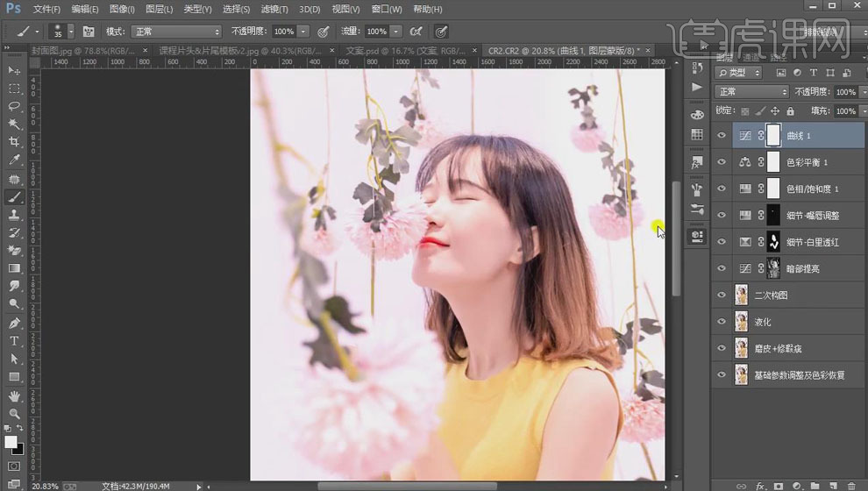
Task: Lock transparent pixels icon
Action: [x=745, y=110]
